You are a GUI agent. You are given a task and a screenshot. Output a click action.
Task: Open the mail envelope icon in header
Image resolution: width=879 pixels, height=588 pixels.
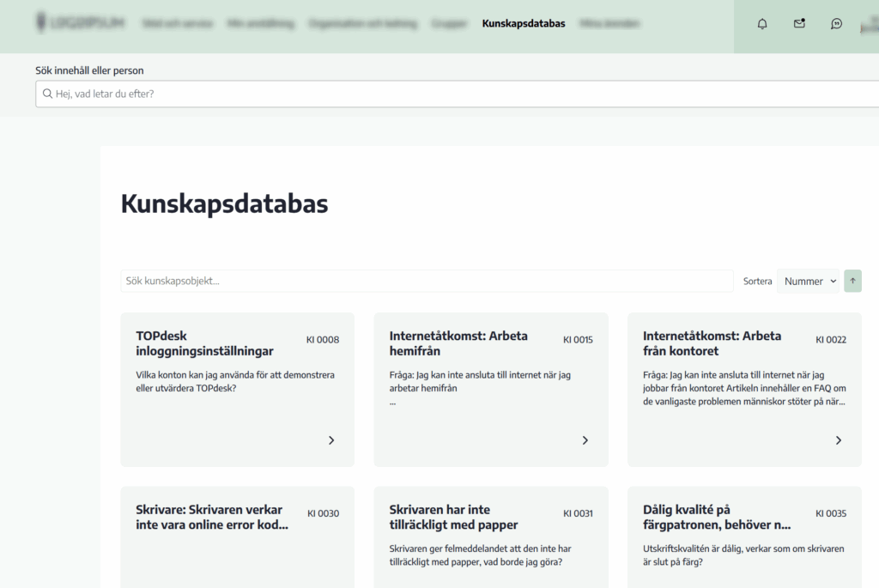(799, 24)
